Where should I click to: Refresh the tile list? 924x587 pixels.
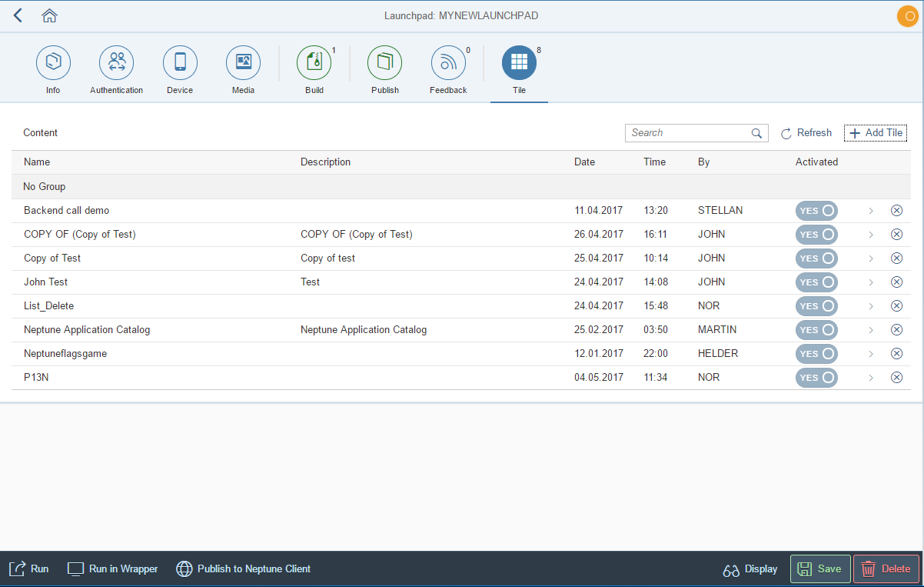pos(806,133)
